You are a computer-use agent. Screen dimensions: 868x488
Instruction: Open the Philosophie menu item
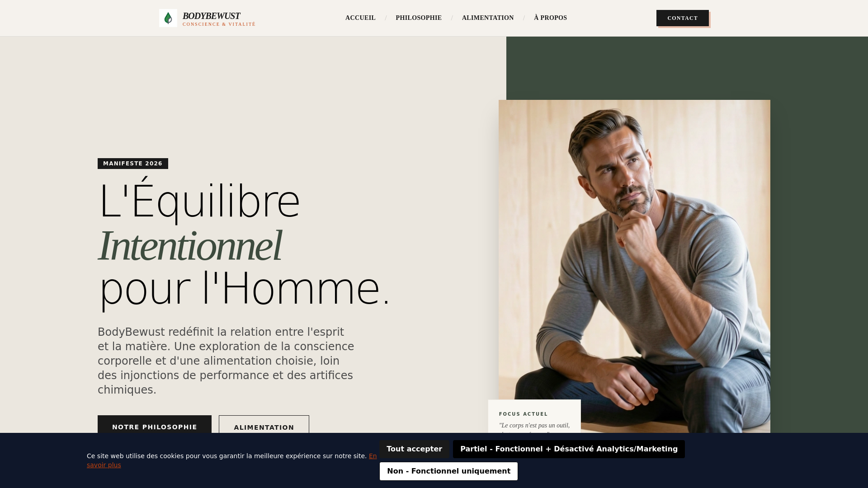click(x=419, y=18)
